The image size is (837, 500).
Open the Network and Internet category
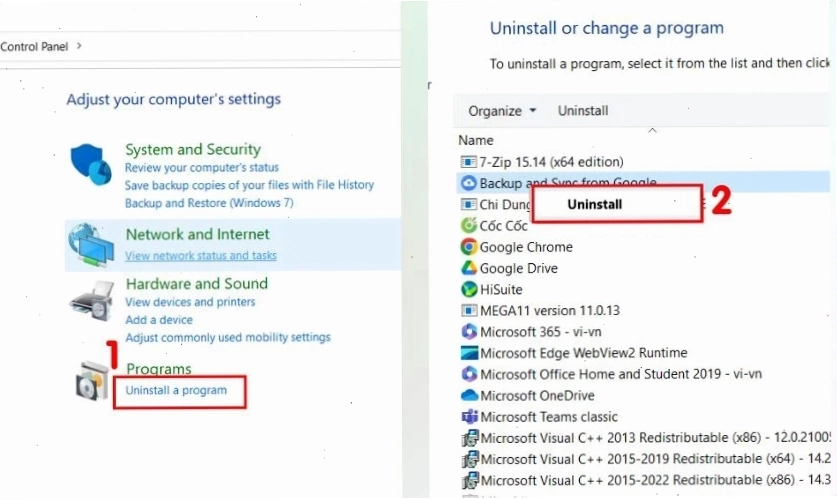tap(198, 234)
